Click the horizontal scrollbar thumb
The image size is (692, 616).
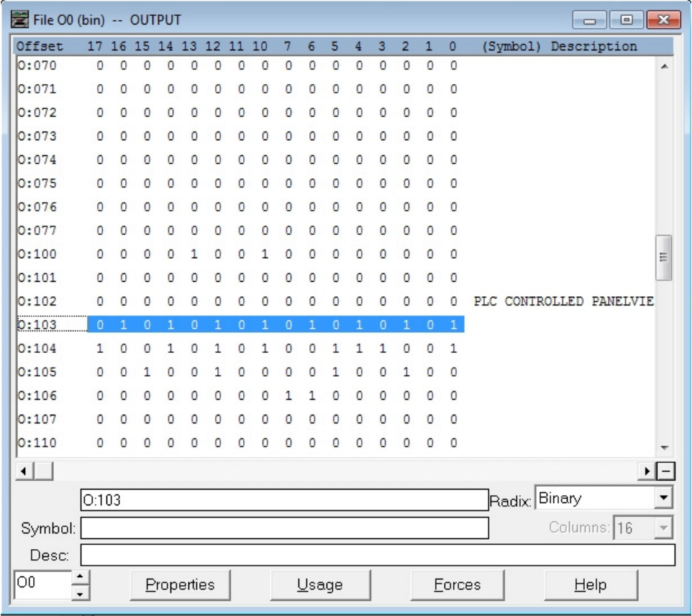click(x=44, y=471)
